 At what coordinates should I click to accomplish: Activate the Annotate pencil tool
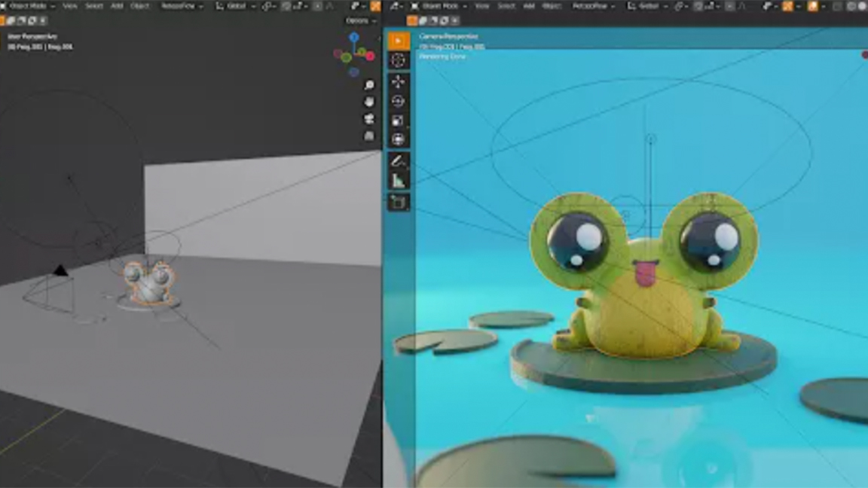pos(399,161)
